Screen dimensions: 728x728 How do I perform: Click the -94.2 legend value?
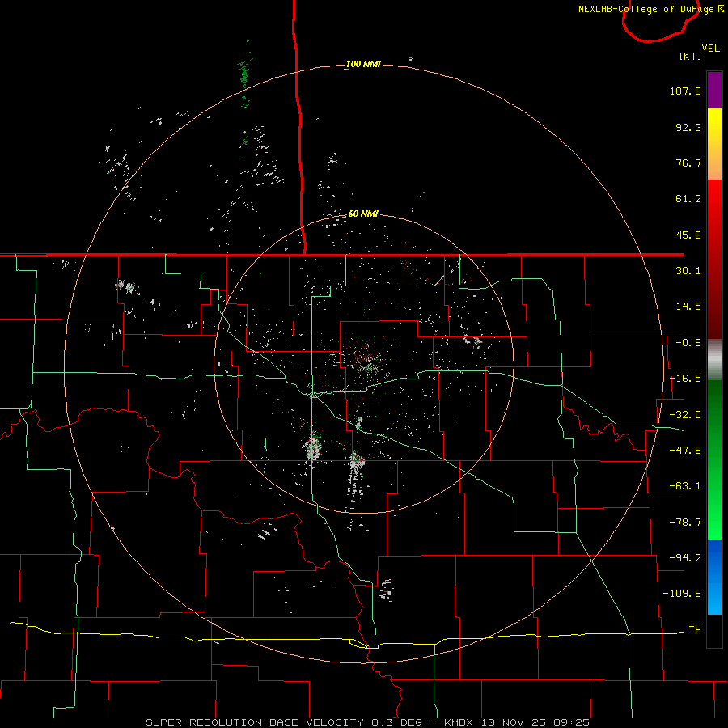pyautogui.click(x=685, y=558)
